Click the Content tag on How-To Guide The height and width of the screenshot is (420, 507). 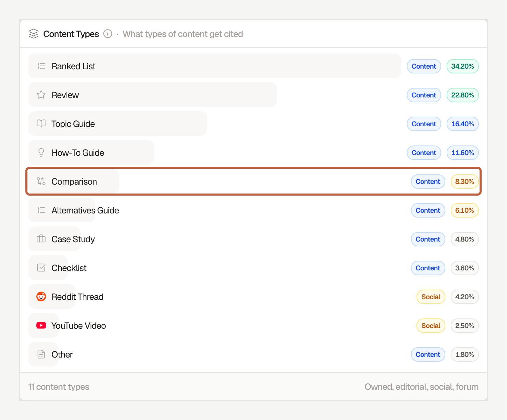click(424, 153)
